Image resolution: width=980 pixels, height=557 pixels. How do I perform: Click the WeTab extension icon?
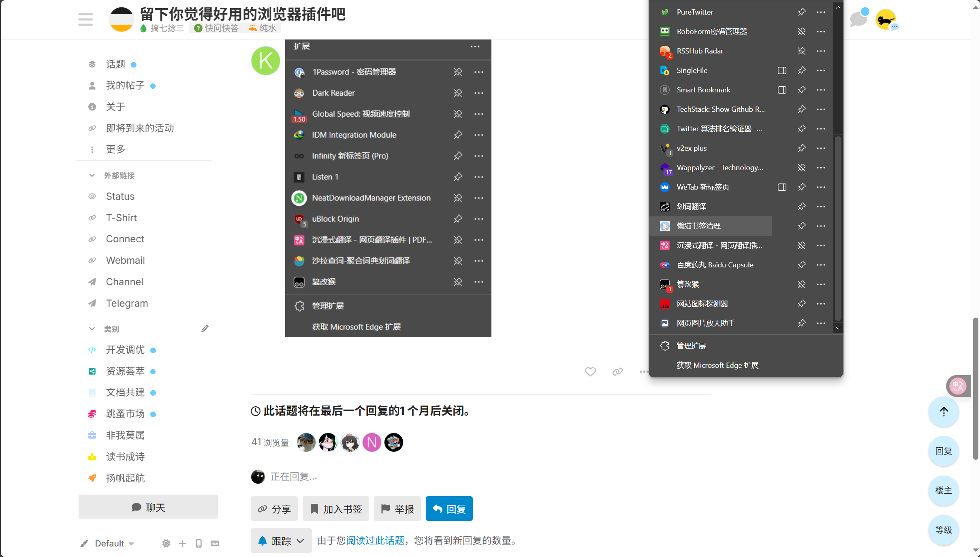[665, 187]
